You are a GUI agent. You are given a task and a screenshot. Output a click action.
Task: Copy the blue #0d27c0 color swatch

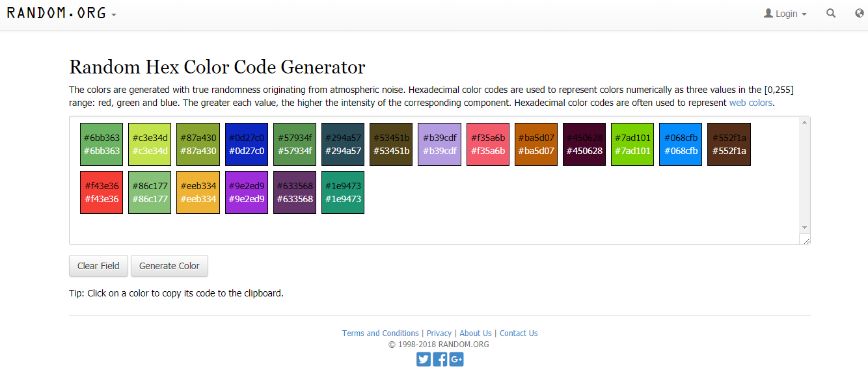pyautogui.click(x=246, y=144)
